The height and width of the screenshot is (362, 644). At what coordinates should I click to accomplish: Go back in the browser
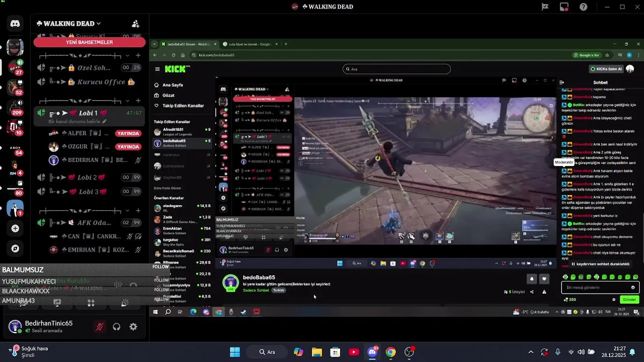155,55
